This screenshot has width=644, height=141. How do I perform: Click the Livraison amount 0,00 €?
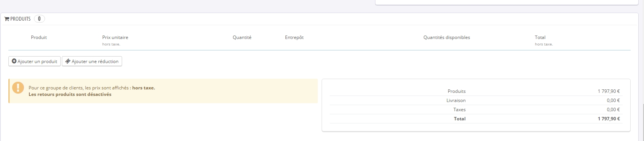point(613,100)
